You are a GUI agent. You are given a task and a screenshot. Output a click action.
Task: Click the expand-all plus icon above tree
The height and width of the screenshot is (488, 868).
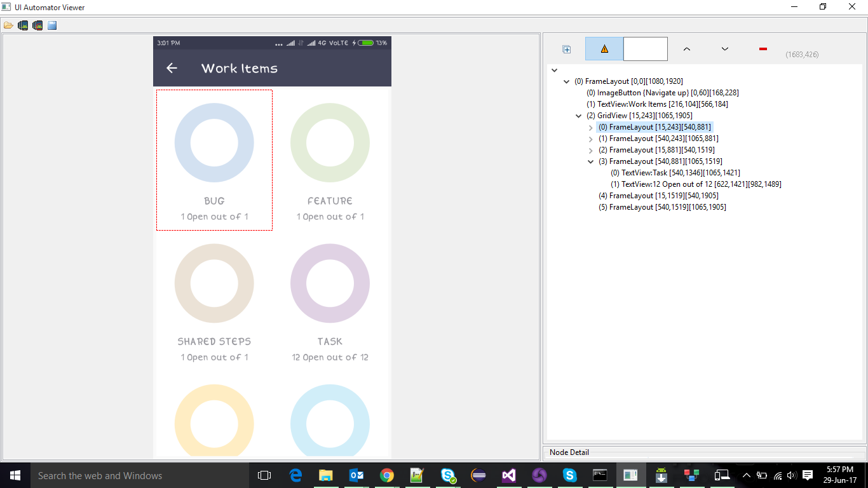[566, 49]
